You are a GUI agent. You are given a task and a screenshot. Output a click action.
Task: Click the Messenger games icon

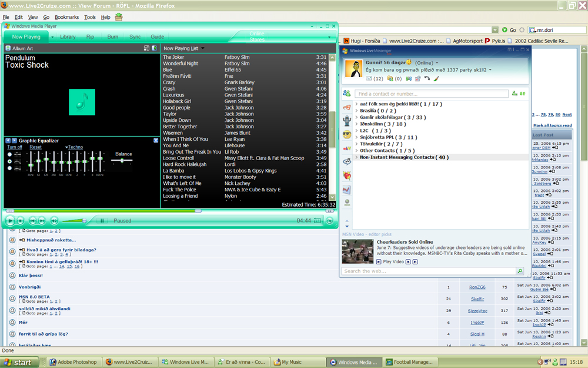point(409,78)
